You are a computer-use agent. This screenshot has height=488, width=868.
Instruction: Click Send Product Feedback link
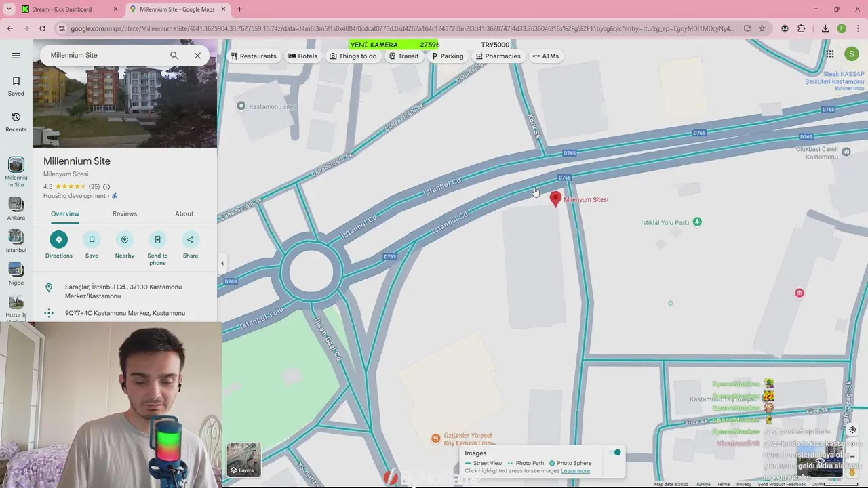click(x=782, y=484)
